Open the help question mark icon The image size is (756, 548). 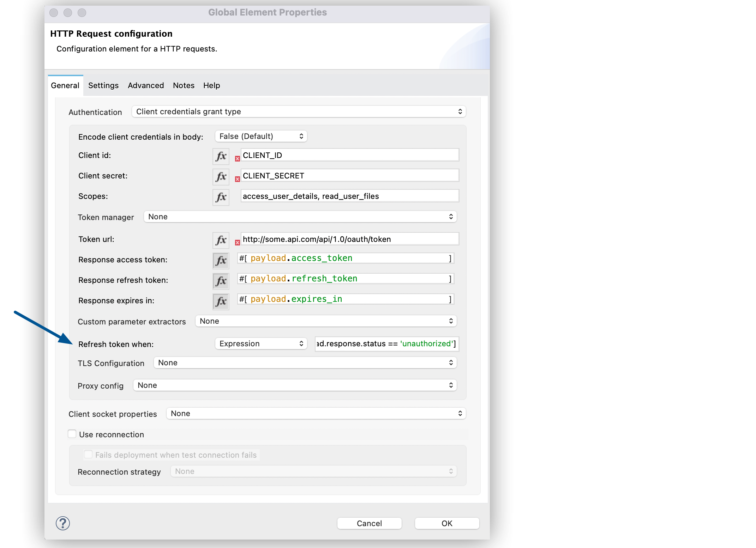pyautogui.click(x=63, y=524)
